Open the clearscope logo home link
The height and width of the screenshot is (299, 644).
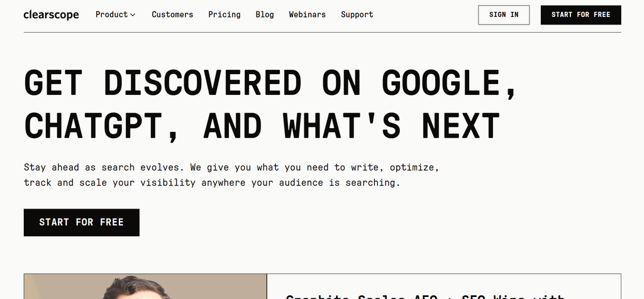pos(52,15)
